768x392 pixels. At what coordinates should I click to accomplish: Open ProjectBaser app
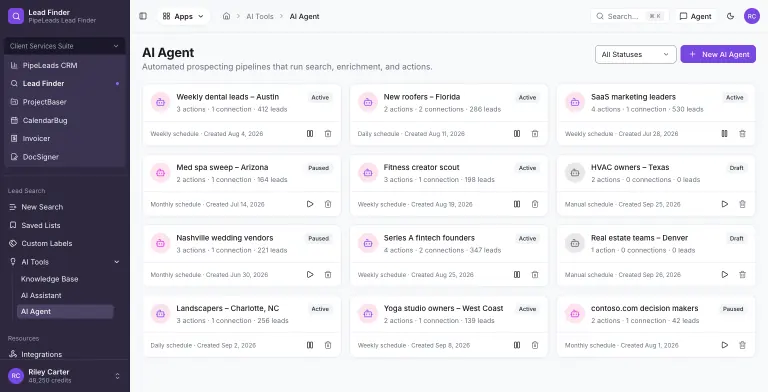pyautogui.click(x=64, y=102)
